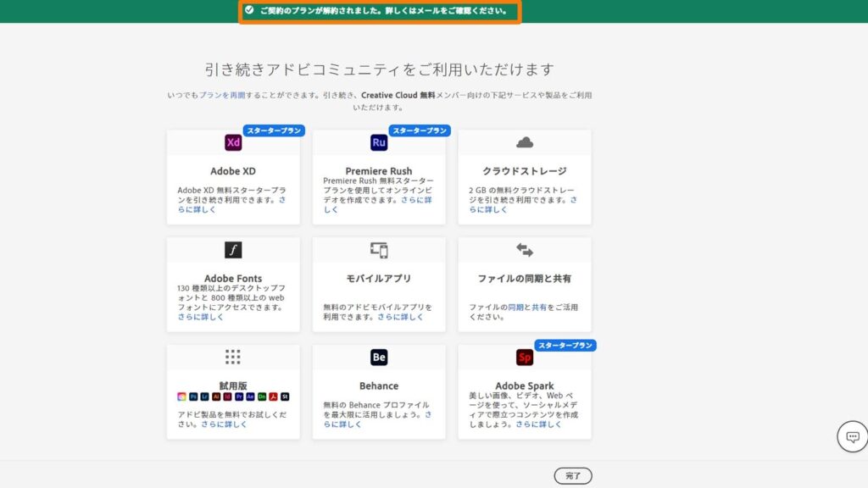The width and height of the screenshot is (868, 488).
Task: Click the Creative Cloud rainbow trial icon
Action: pos(181,396)
